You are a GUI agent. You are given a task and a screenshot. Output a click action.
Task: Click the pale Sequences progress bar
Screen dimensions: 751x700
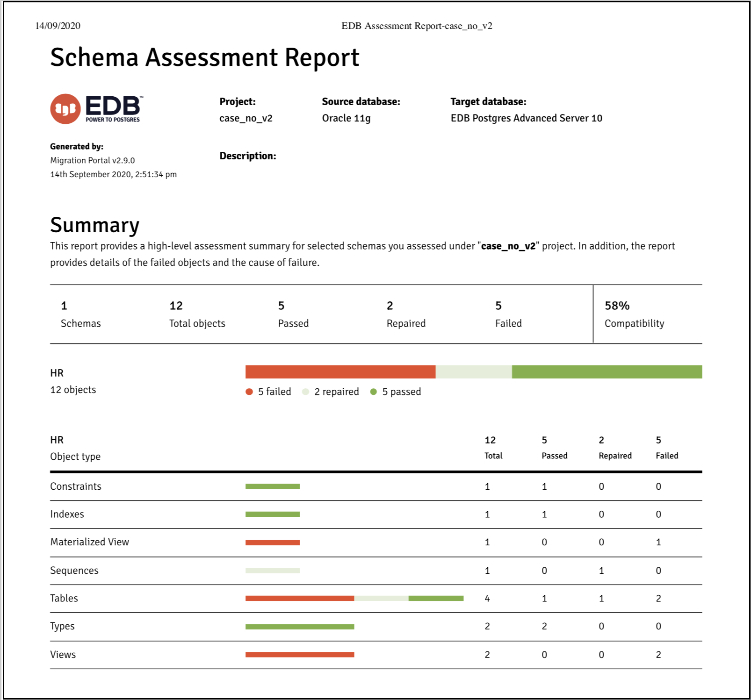(273, 571)
